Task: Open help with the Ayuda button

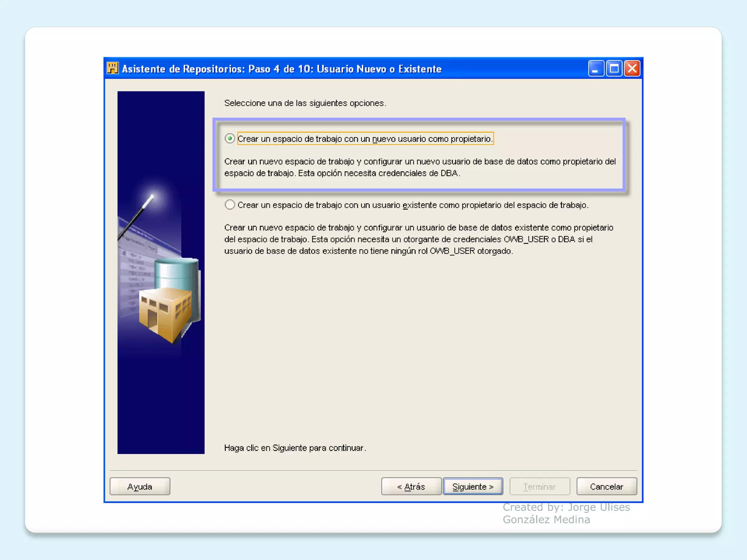Action: click(140, 486)
